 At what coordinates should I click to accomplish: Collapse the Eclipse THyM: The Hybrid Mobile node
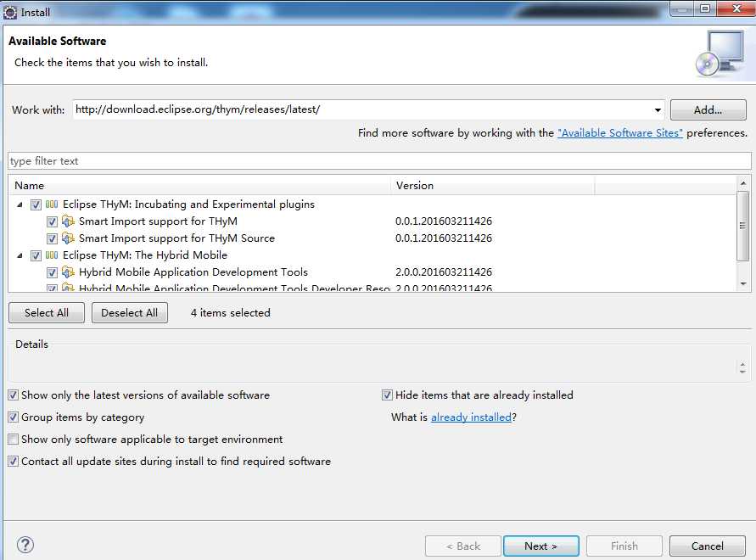coord(20,255)
